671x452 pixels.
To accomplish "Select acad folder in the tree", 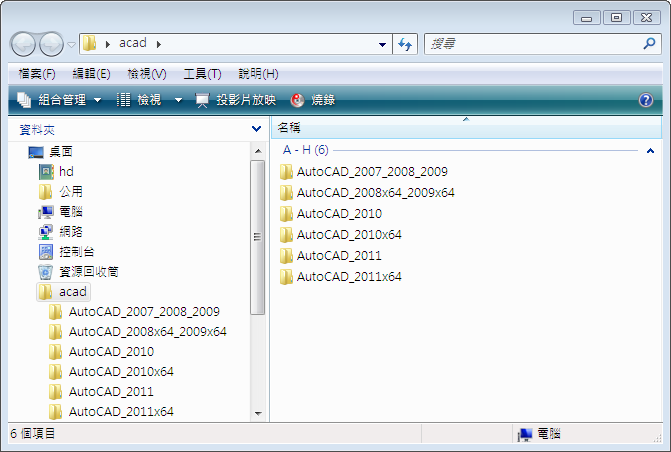I will coord(63,292).
